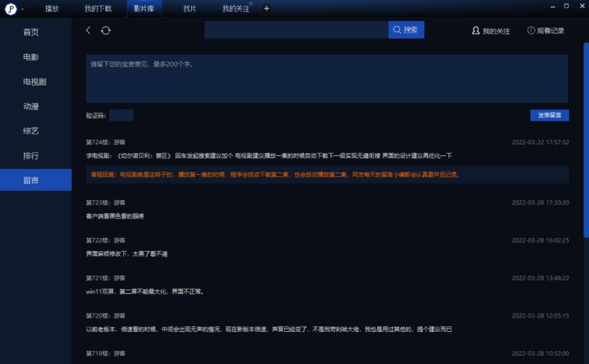Select 电影 in the sidebar
Image resolution: width=589 pixels, height=364 pixels.
tap(32, 57)
